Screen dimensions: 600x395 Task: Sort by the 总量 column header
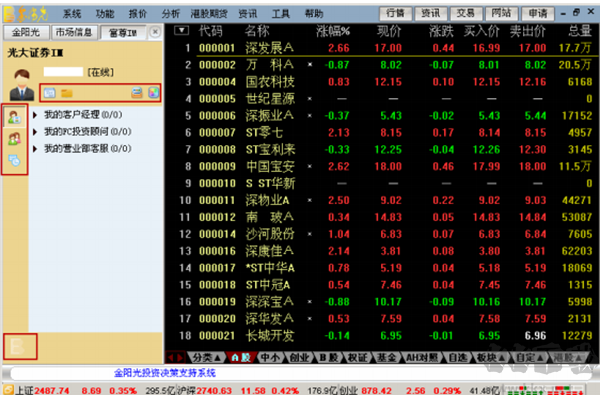pyautogui.click(x=580, y=31)
